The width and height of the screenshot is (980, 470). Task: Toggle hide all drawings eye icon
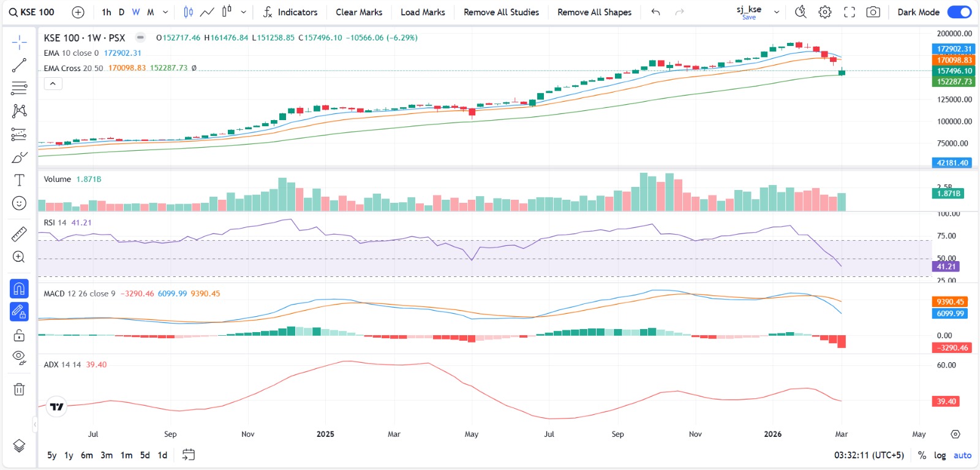[19, 357]
